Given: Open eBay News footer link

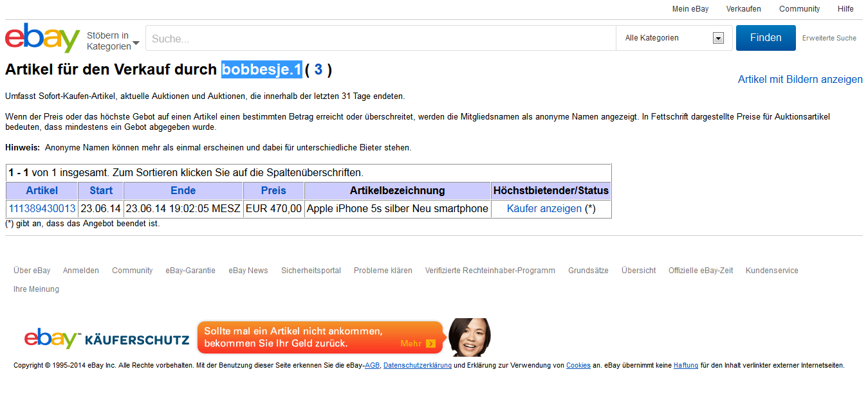Looking at the screenshot, I should (x=248, y=271).
